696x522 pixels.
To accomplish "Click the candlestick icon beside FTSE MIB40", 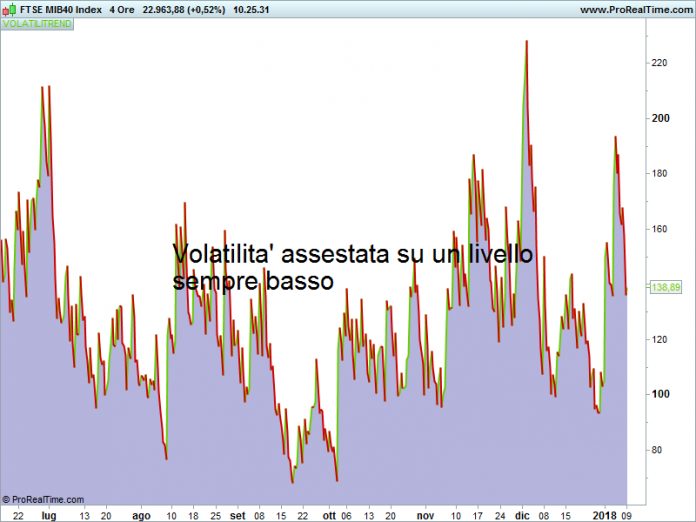I will tap(9, 9).
